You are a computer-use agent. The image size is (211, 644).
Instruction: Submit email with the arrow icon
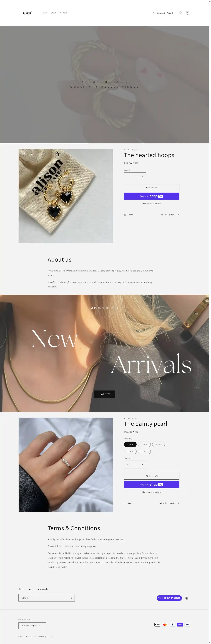(x=71, y=598)
